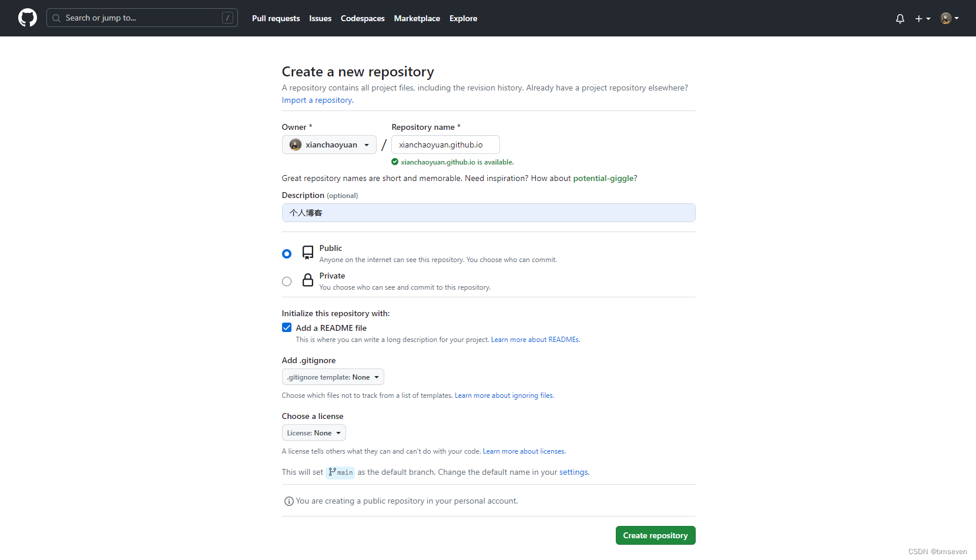The height and width of the screenshot is (560, 976).
Task: Click the Add a README file label
Action: tap(331, 328)
